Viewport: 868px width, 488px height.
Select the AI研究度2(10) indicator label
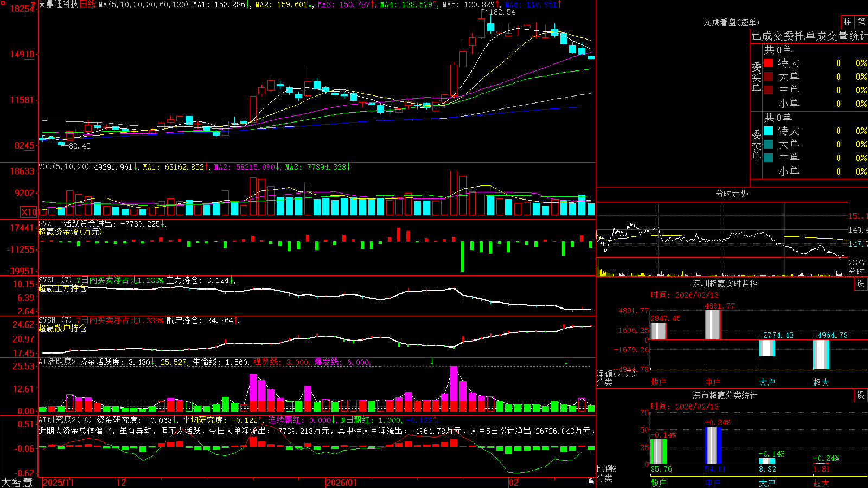pyautogui.click(x=65, y=420)
